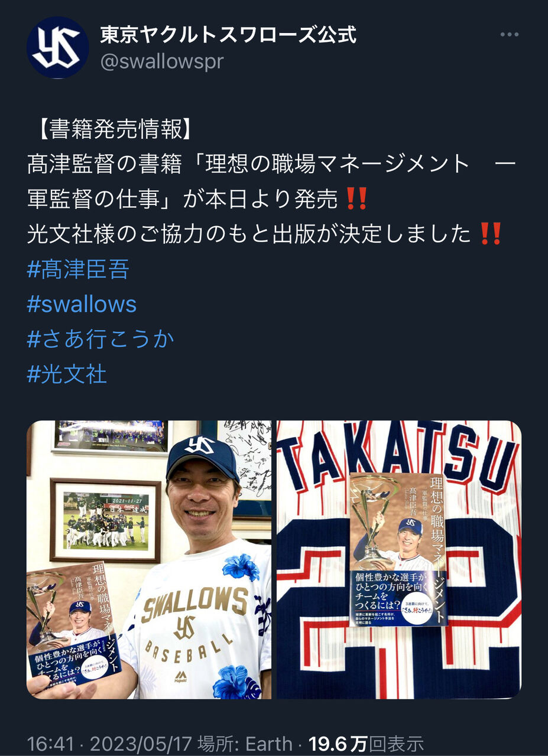Tap the 場所: Earth location label

point(242,744)
